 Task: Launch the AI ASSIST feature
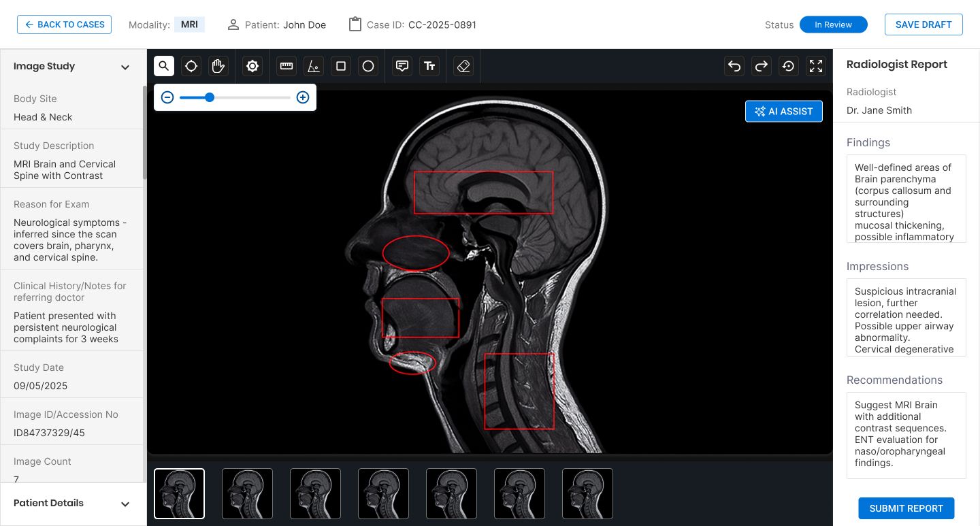783,111
